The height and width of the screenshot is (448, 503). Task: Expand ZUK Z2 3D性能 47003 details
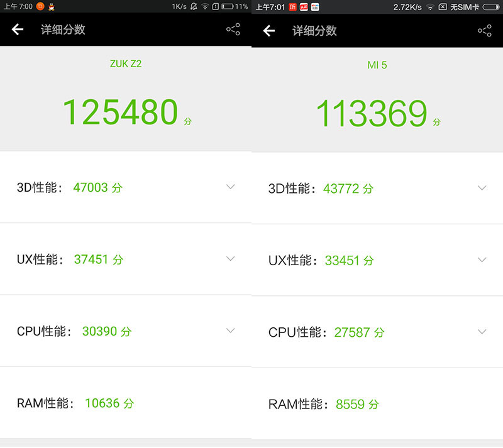point(231,187)
